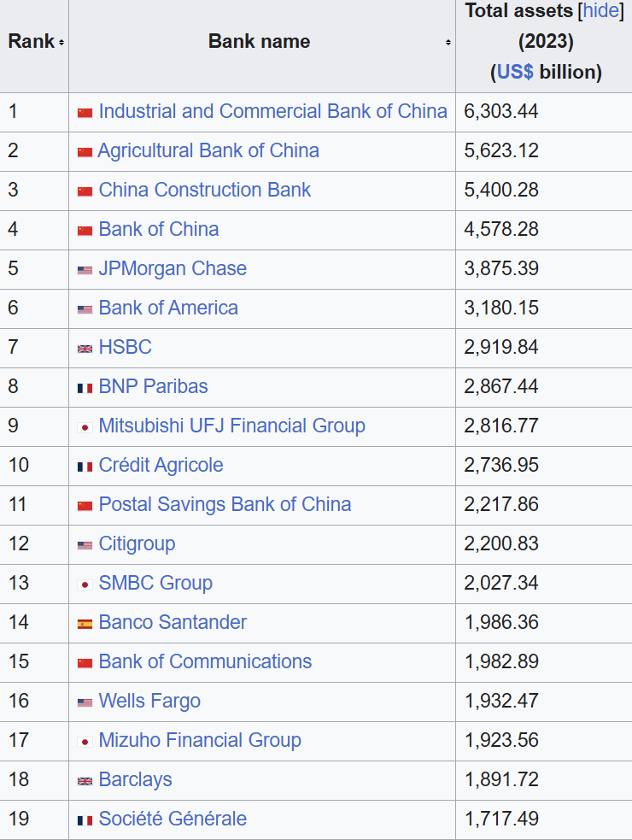This screenshot has height=840, width=632.
Task: Open the China Construction Bank link
Action: tap(205, 190)
